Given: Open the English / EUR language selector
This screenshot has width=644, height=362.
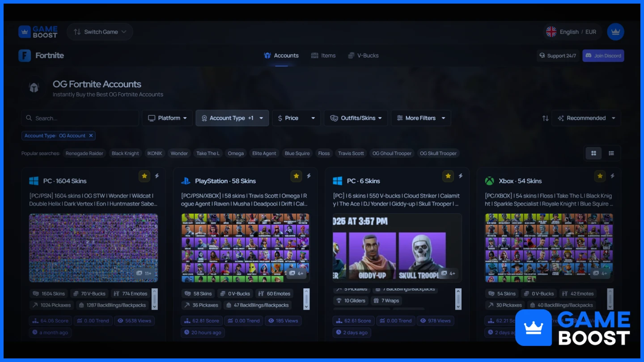Looking at the screenshot, I should click(x=572, y=32).
